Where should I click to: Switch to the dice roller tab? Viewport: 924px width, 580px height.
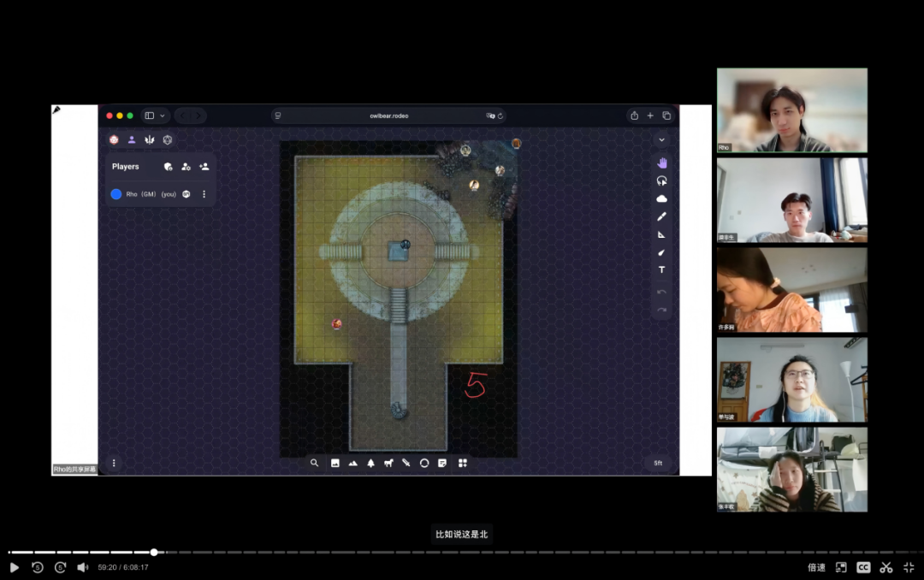168,139
